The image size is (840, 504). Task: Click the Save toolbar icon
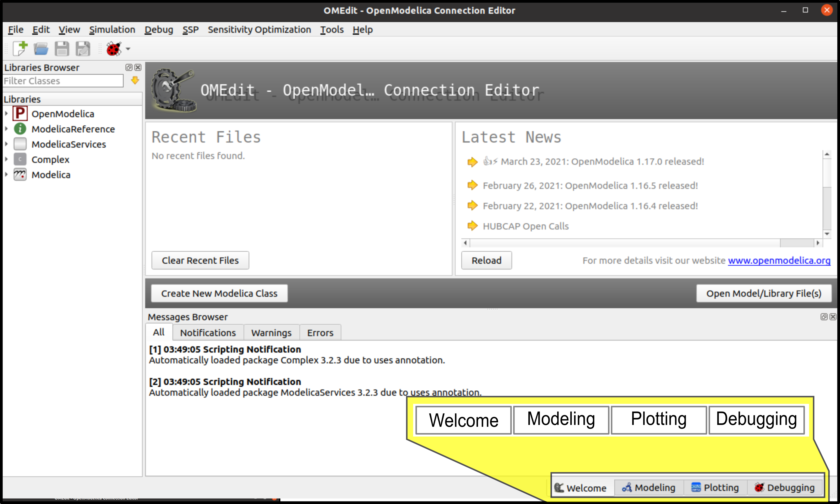click(x=62, y=49)
